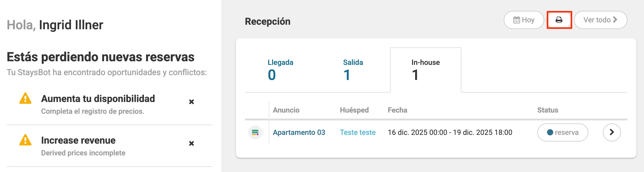This screenshot has height=172, width=644.
Task: Dismiss the Aumenta tu disponibilidad alert
Action: tap(191, 102)
